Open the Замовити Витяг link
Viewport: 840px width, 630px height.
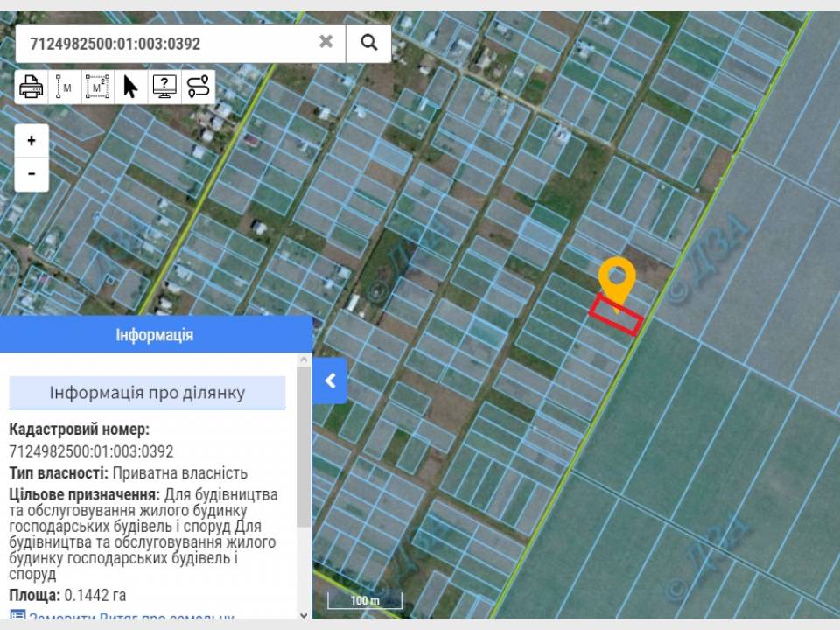pyautogui.click(x=131, y=617)
